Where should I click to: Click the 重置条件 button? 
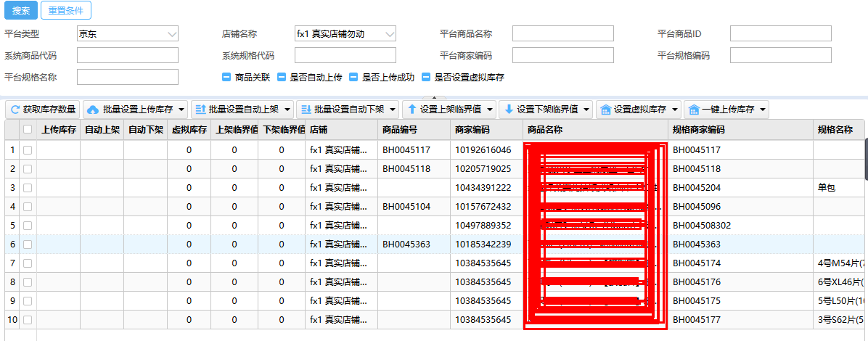pyautogui.click(x=66, y=10)
